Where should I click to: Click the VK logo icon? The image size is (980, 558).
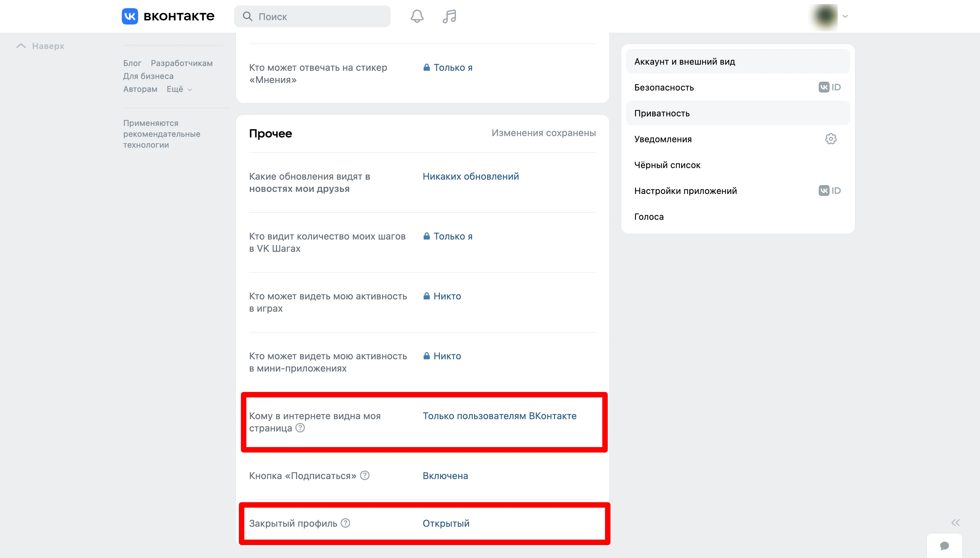(130, 16)
